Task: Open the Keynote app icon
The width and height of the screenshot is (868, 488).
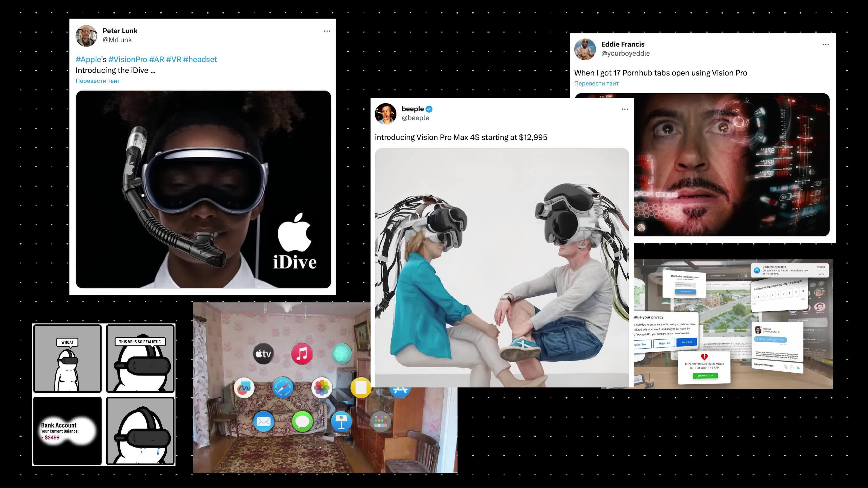Action: tap(341, 421)
